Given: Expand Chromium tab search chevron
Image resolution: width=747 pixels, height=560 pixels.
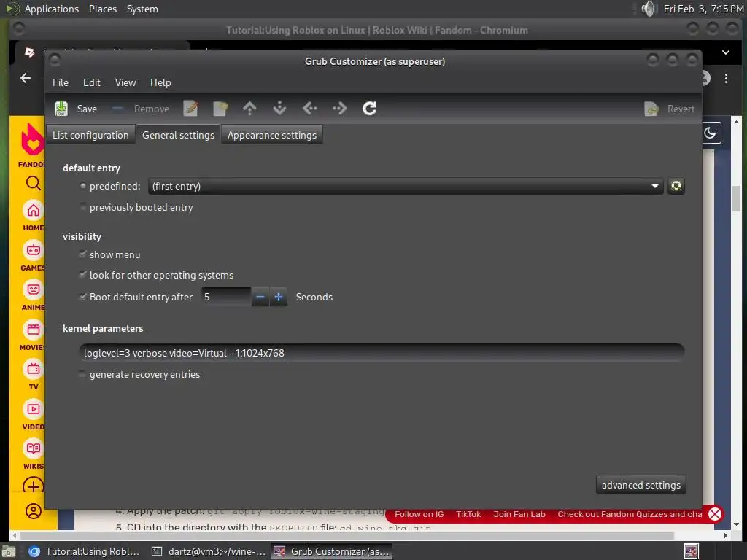Looking at the screenshot, I should [726, 52].
